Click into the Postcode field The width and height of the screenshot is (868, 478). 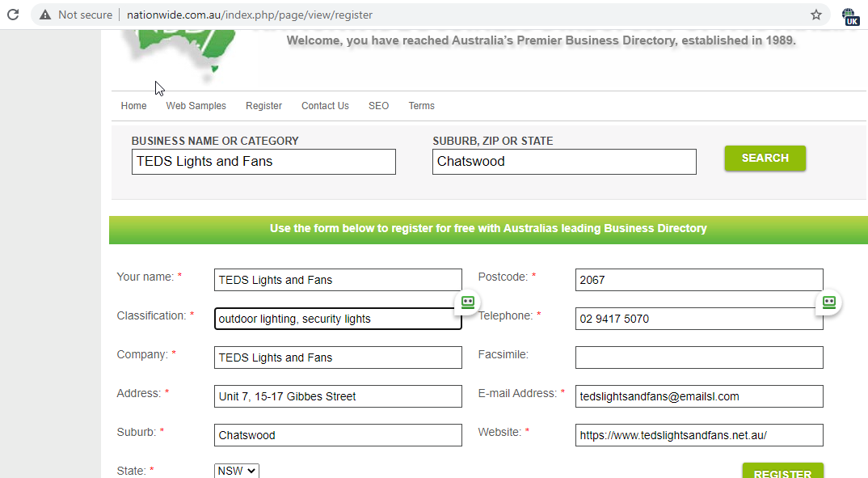click(x=699, y=280)
